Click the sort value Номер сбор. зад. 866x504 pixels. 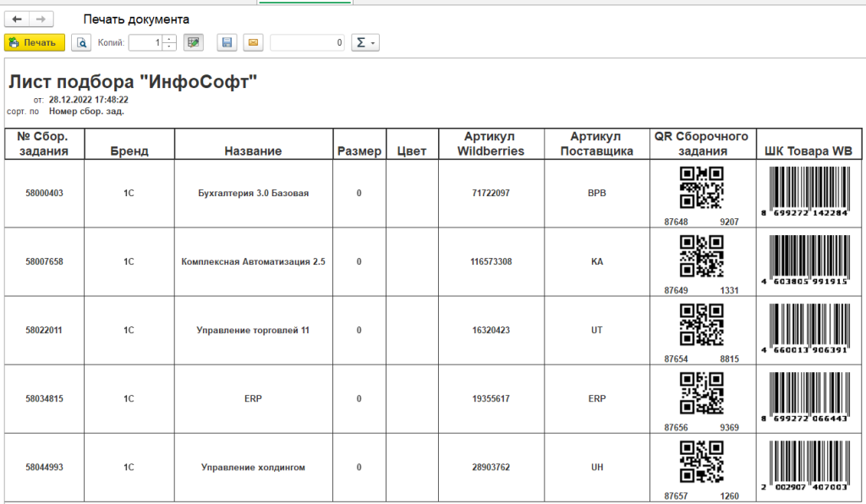pyautogui.click(x=86, y=111)
